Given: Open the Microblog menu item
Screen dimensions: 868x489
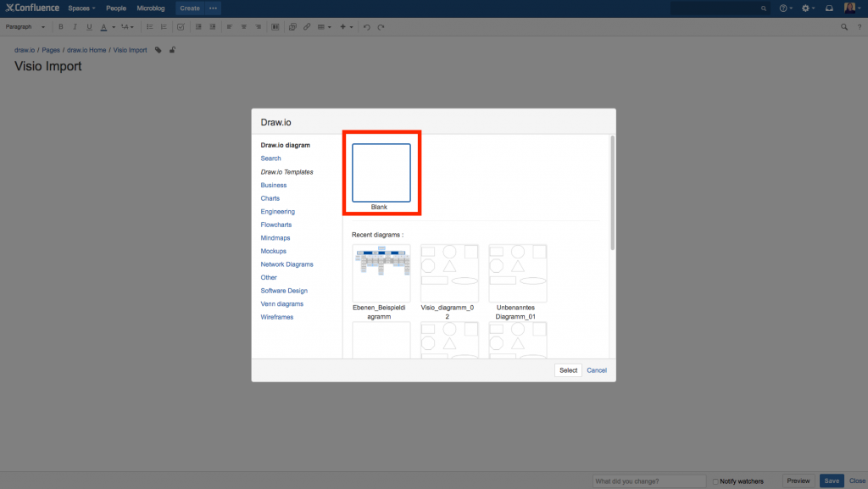Looking at the screenshot, I should pyautogui.click(x=151, y=8).
